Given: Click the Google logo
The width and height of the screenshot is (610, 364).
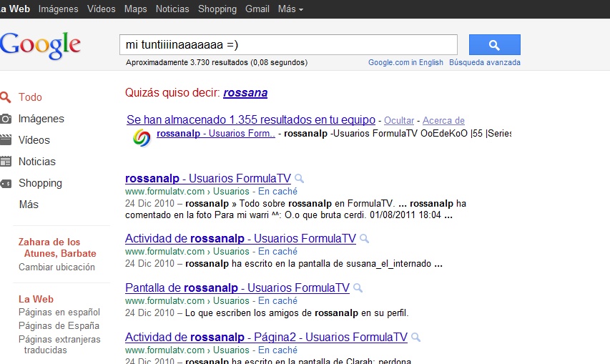Looking at the screenshot, I should tap(41, 44).
